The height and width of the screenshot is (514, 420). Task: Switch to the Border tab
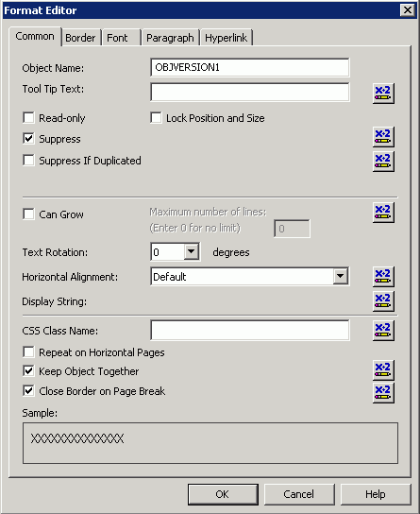tap(80, 38)
